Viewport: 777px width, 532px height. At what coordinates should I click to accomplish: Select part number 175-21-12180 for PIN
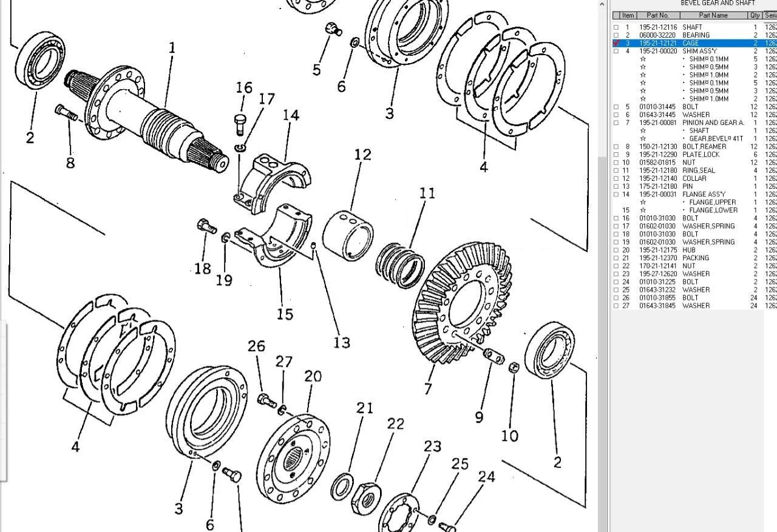point(657,186)
